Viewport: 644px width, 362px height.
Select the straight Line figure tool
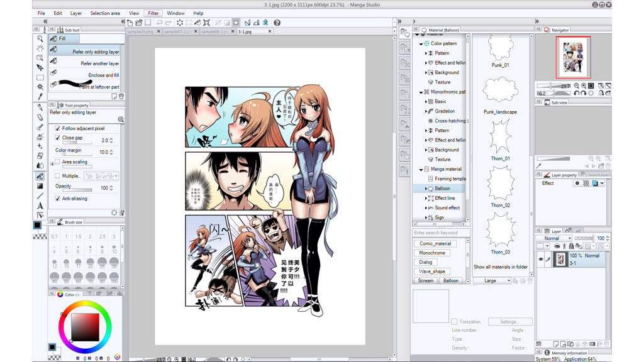click(x=40, y=196)
